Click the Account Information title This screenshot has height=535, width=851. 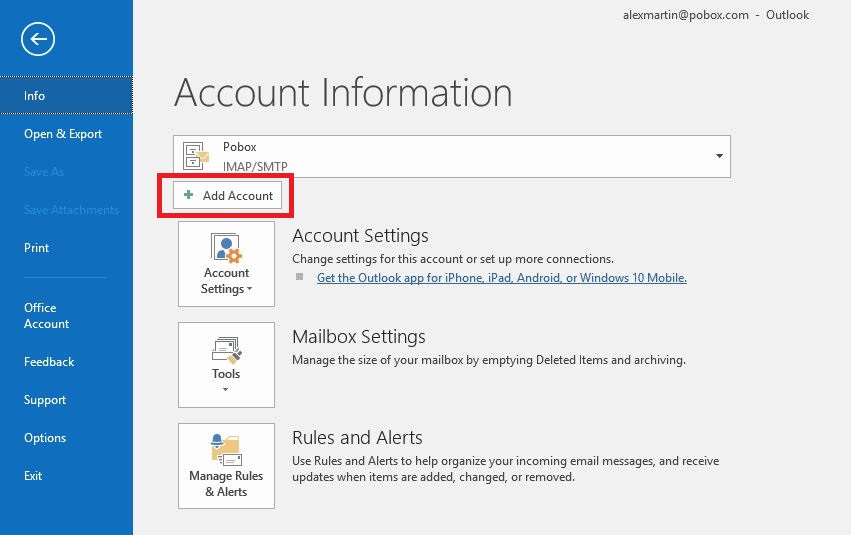coord(343,92)
